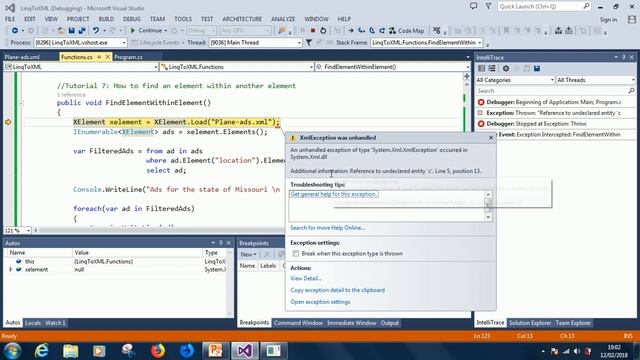The height and width of the screenshot is (360, 640).
Task: Click the editor horizontal scrollbar left arrow
Action: pos(36,231)
